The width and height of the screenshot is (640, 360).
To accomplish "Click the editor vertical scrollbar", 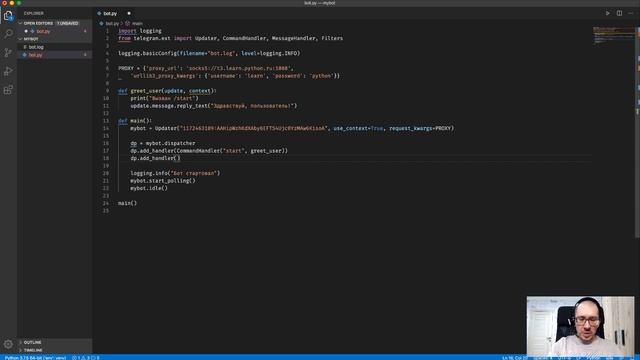I will click(638, 131).
